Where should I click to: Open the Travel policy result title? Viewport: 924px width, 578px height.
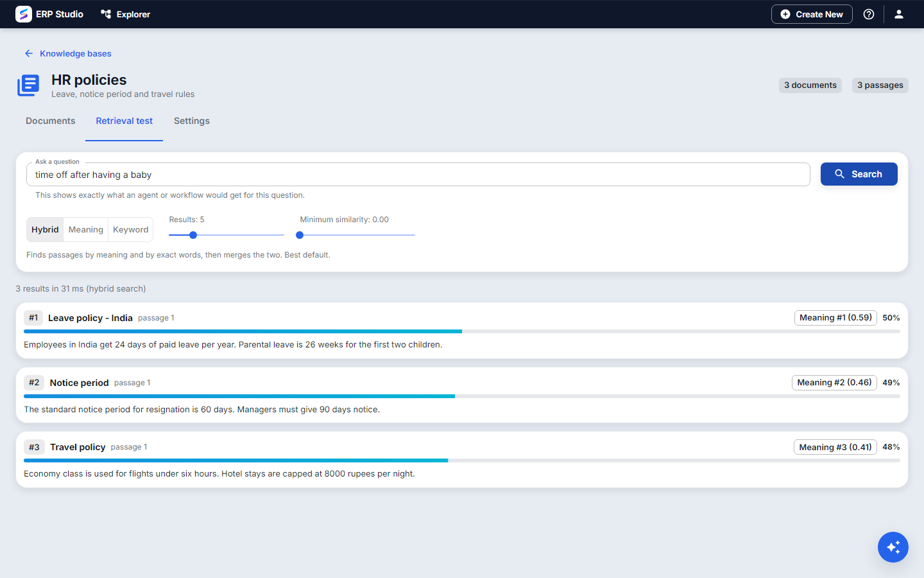(78, 447)
